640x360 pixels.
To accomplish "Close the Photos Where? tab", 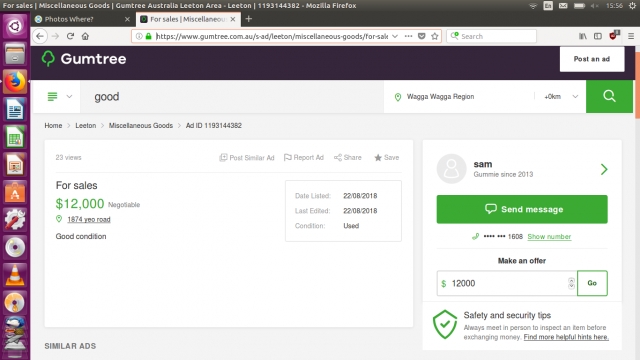I will point(127,19).
